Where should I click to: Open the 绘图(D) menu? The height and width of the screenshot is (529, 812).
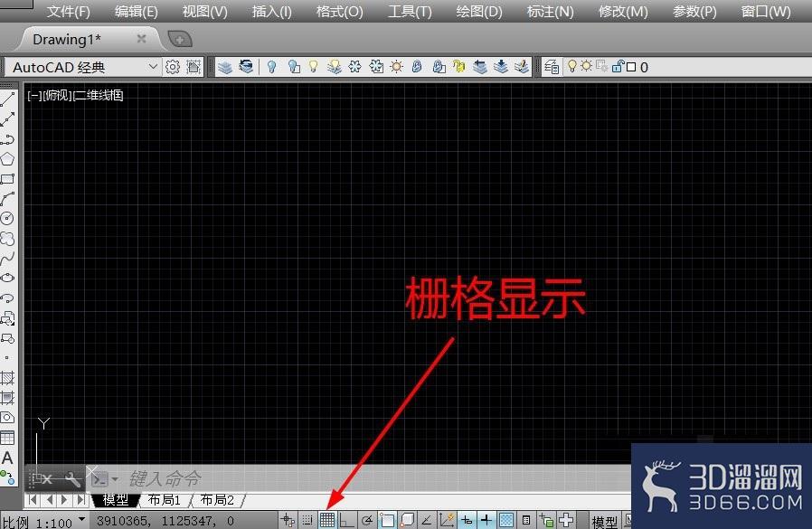pyautogui.click(x=479, y=12)
